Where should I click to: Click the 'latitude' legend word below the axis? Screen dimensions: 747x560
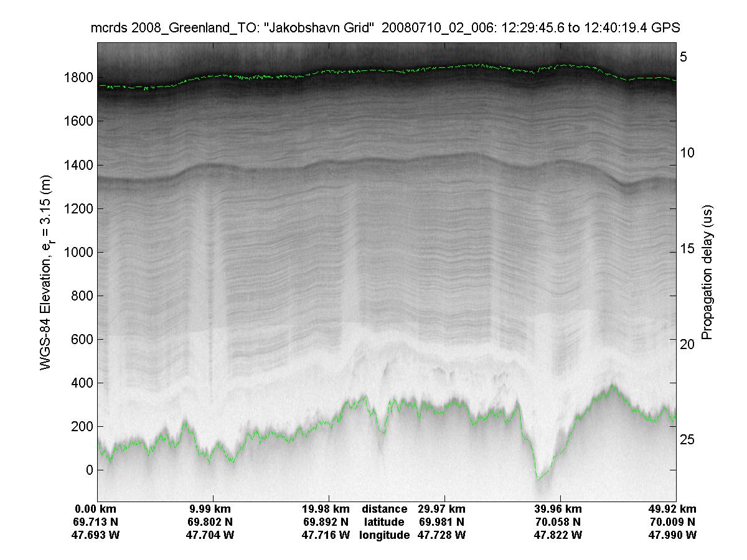click(x=384, y=522)
